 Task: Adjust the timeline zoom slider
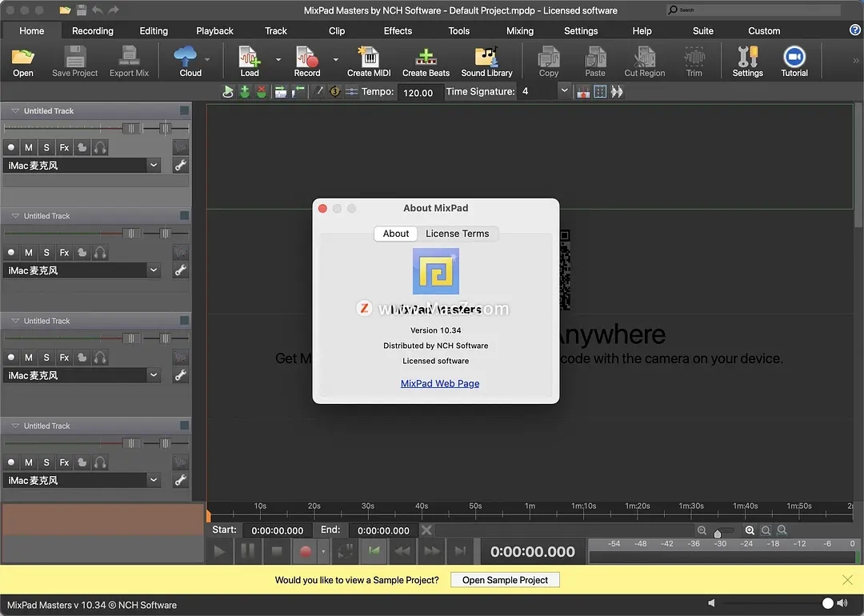(x=718, y=532)
